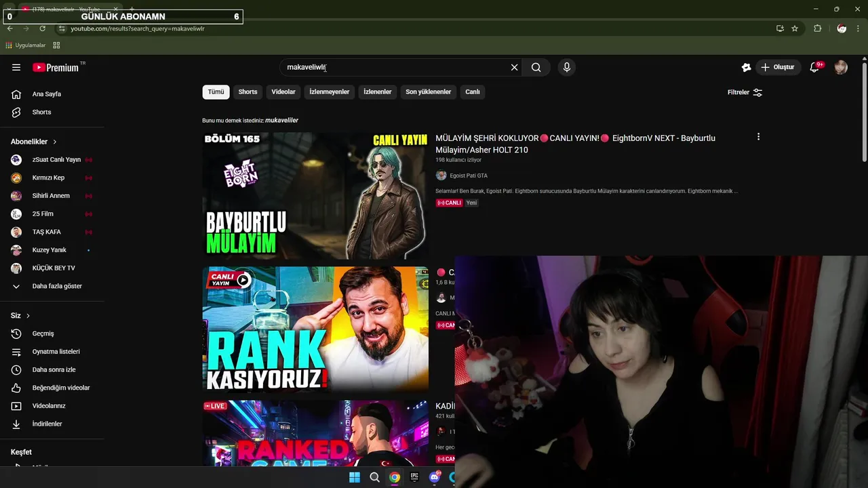This screenshot has width=868, height=488.
Task: Open the RANKED GAME live thumbnail
Action: click(315, 433)
